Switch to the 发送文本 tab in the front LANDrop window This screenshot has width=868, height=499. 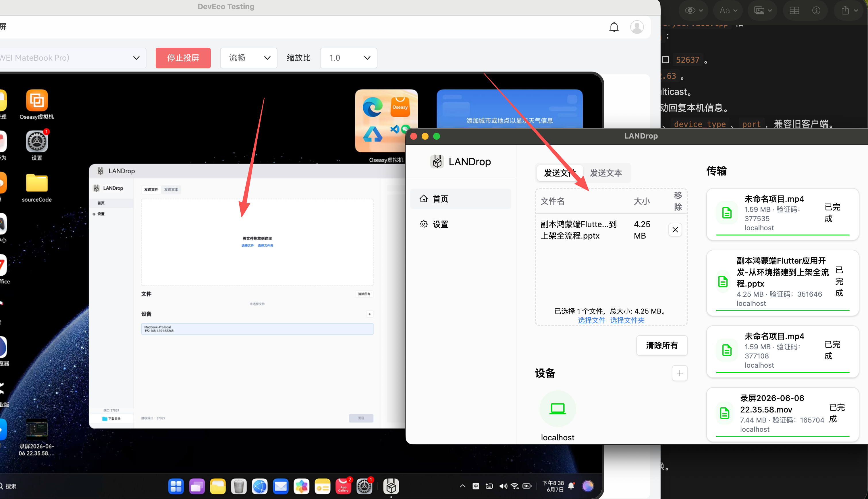(605, 173)
